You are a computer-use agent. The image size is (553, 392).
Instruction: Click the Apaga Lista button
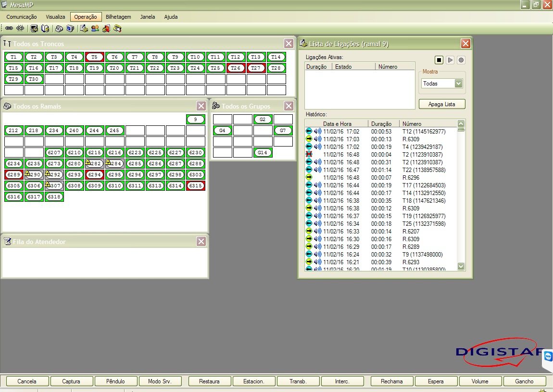pos(441,104)
